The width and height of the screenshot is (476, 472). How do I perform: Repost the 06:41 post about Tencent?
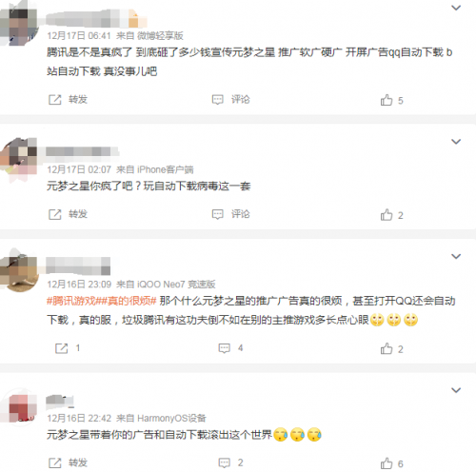coord(68,100)
